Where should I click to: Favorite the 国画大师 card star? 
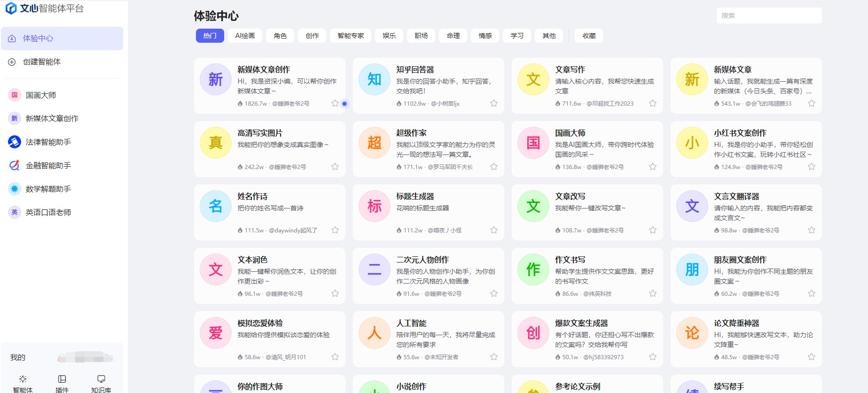pyautogui.click(x=653, y=167)
